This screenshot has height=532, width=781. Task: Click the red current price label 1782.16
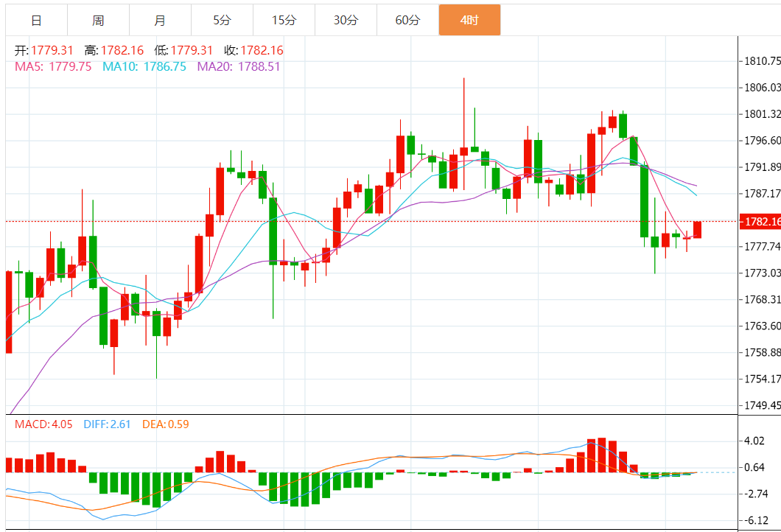(760, 222)
